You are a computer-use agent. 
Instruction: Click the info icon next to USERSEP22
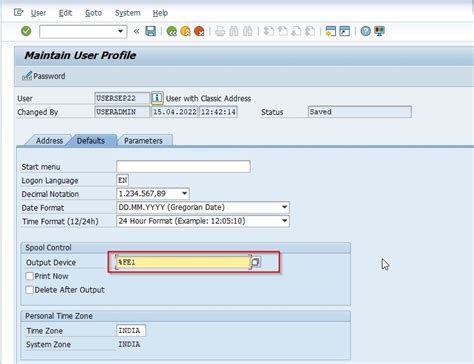157,98
